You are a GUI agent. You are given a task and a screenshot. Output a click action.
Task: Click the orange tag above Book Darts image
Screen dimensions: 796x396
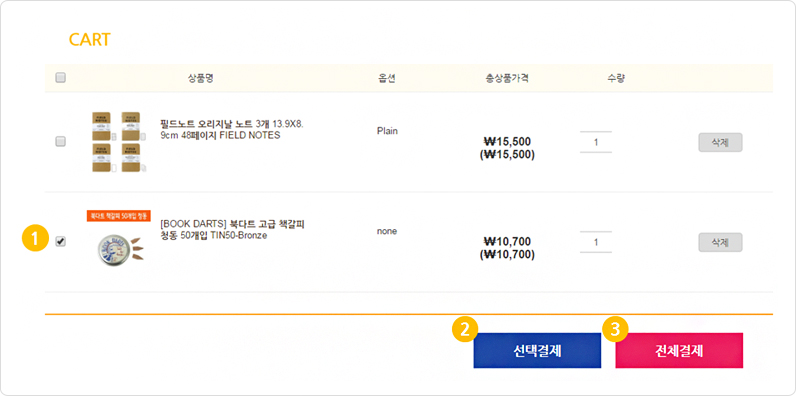(118, 216)
